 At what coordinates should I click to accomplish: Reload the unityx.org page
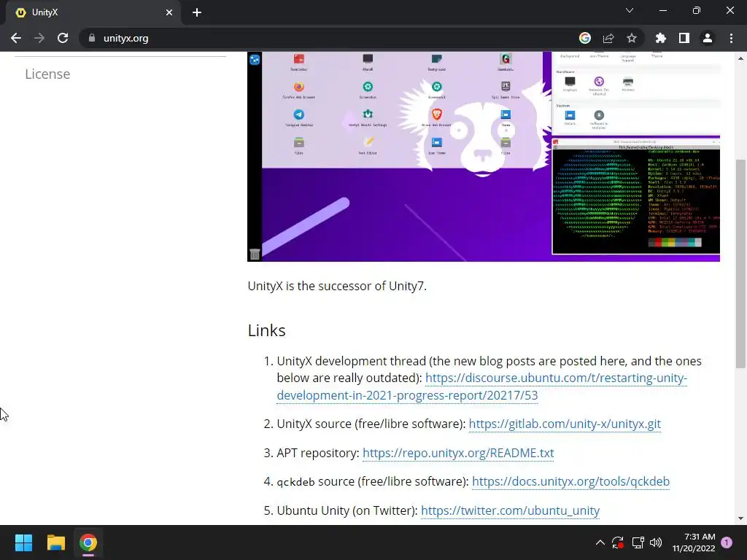point(63,38)
